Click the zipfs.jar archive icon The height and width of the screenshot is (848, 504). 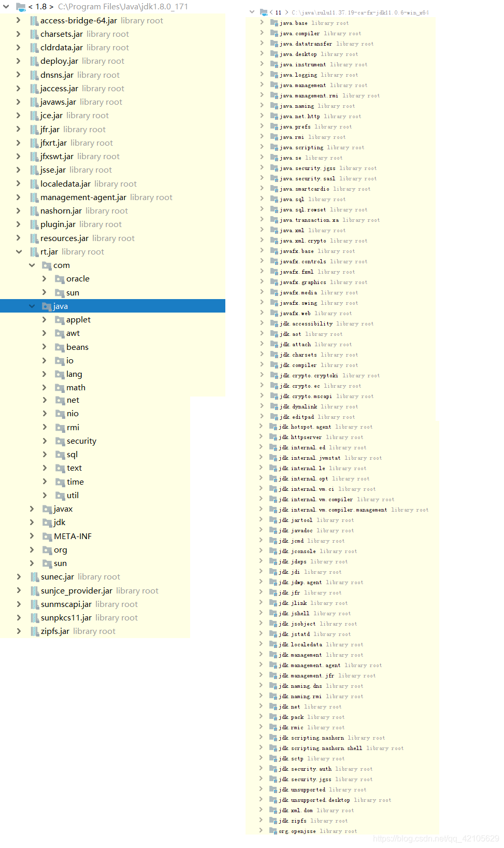[35, 631]
